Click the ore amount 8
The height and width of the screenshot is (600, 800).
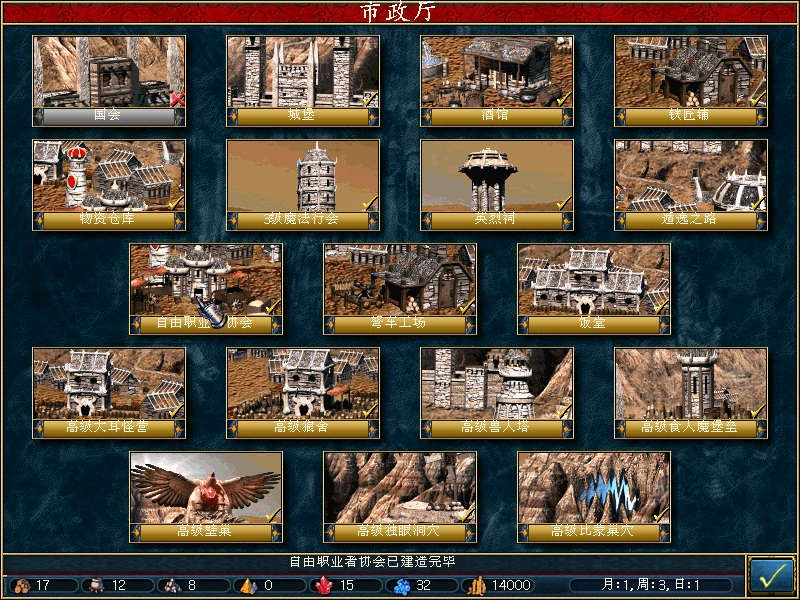point(192,585)
